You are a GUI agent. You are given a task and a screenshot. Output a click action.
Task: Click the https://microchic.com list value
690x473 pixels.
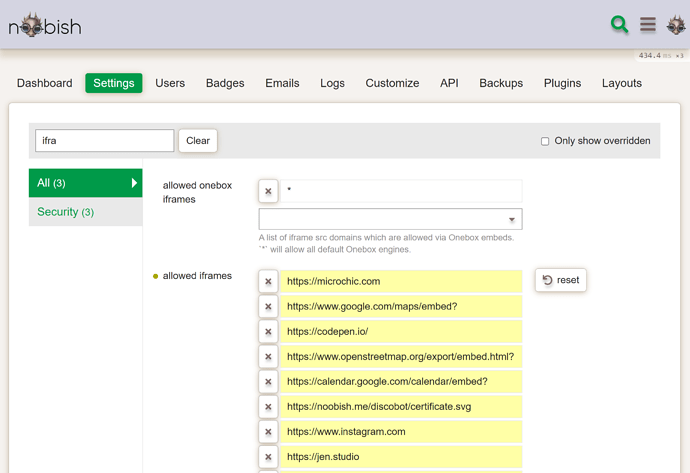pos(401,281)
